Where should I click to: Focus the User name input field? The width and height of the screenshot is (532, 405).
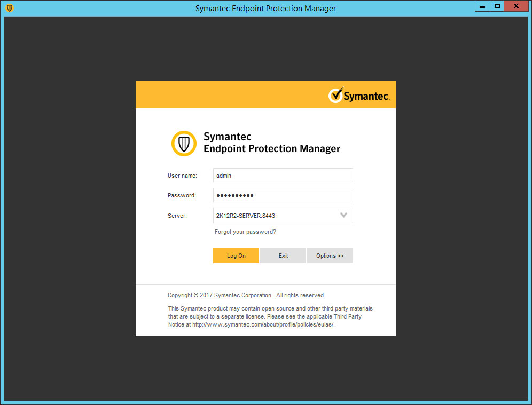click(x=283, y=175)
